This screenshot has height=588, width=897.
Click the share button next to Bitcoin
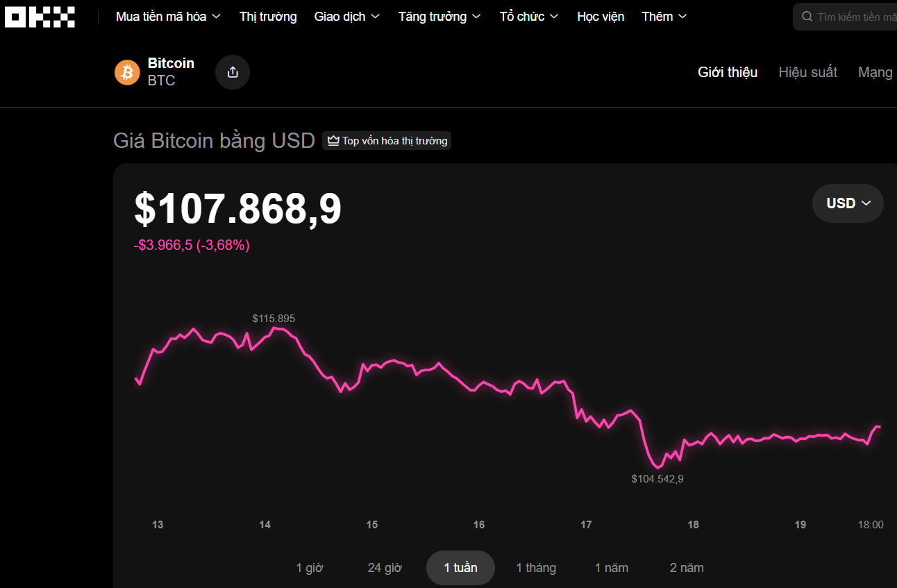[233, 72]
